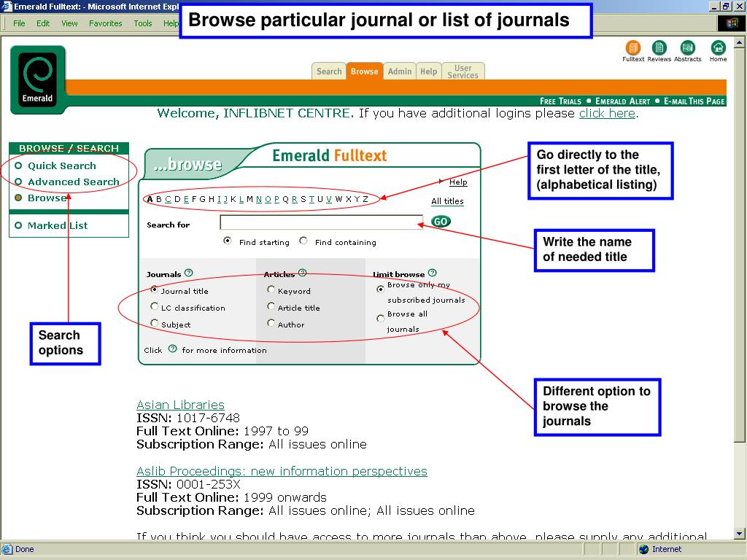Open the Tools menu

[142, 23]
